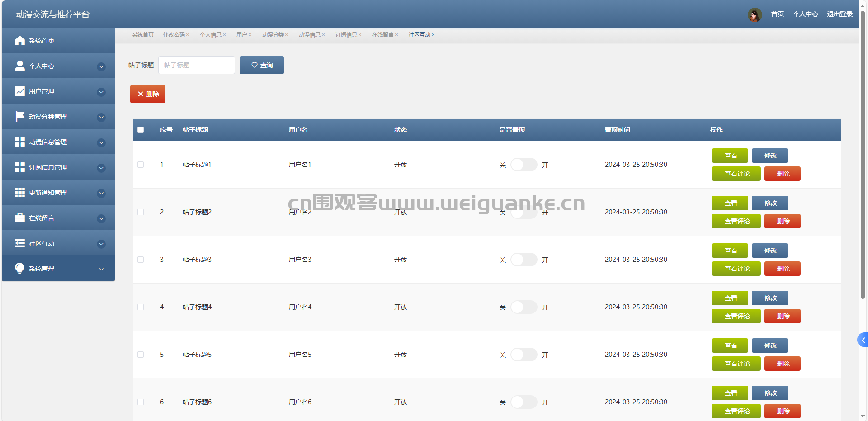This screenshot has width=868, height=421.
Task: Close the 个人信息 tab
Action: 224,35
